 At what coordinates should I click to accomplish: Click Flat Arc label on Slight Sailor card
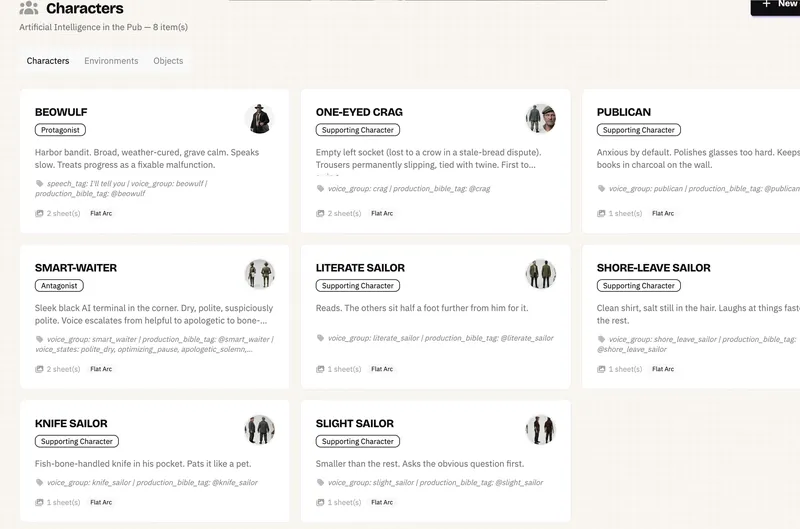382,502
